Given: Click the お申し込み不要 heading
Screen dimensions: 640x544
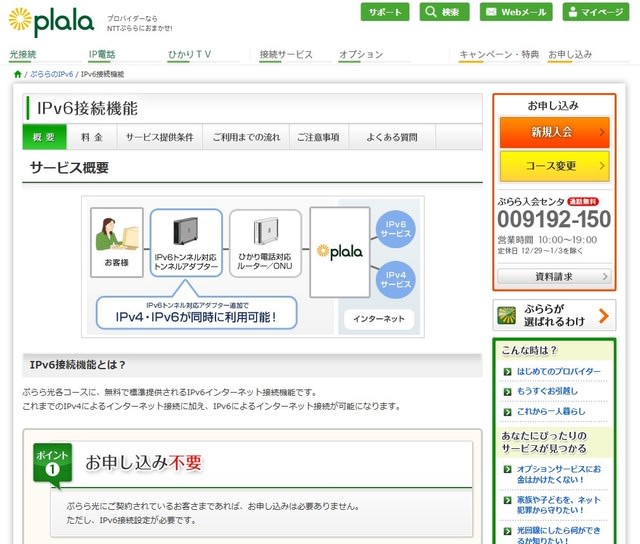Looking at the screenshot, I should [x=143, y=463].
